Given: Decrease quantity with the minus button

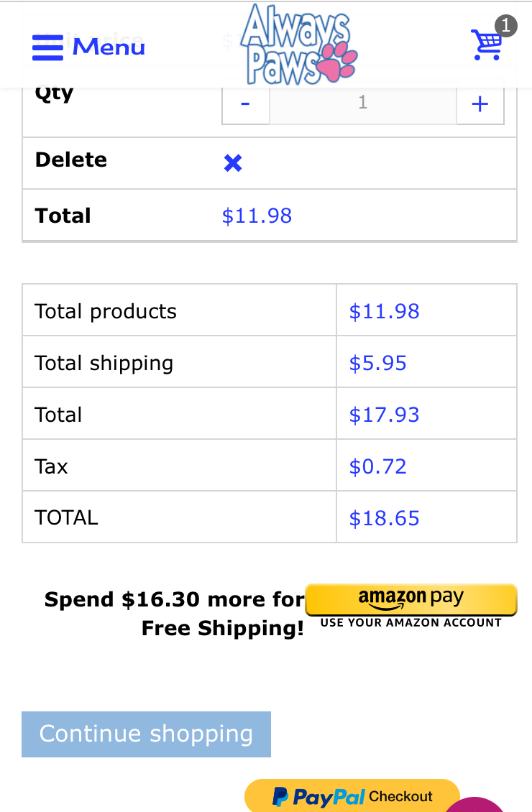Looking at the screenshot, I should [x=245, y=104].
